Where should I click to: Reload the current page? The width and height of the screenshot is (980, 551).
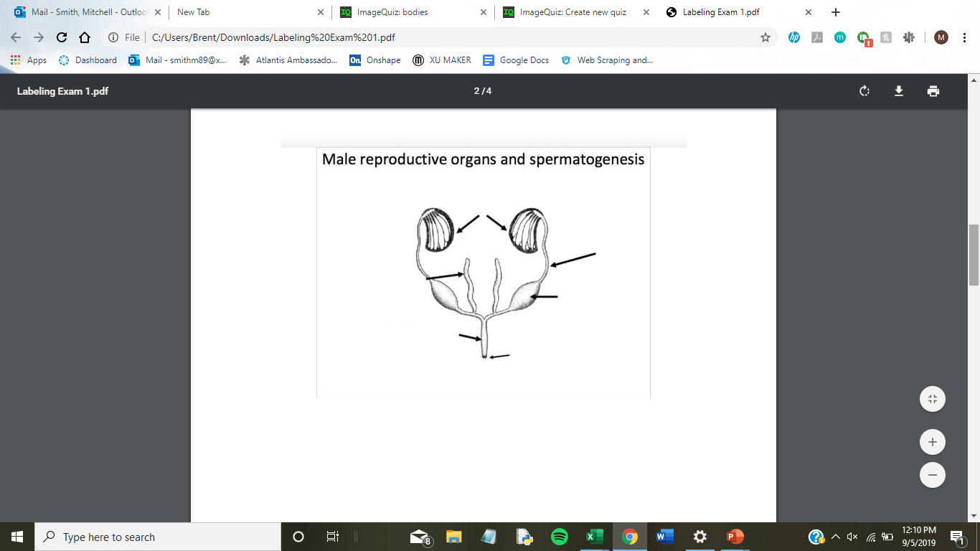(x=62, y=37)
